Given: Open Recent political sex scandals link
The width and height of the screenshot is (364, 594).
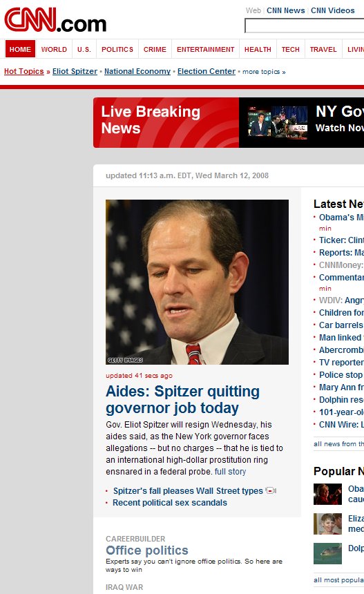Looking at the screenshot, I should pos(170,503).
